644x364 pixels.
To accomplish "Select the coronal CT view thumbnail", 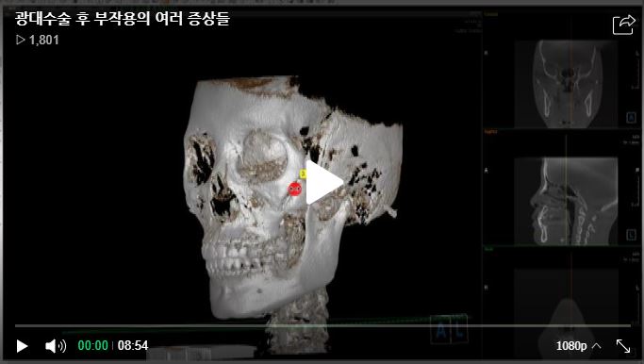I will tap(566, 84).
